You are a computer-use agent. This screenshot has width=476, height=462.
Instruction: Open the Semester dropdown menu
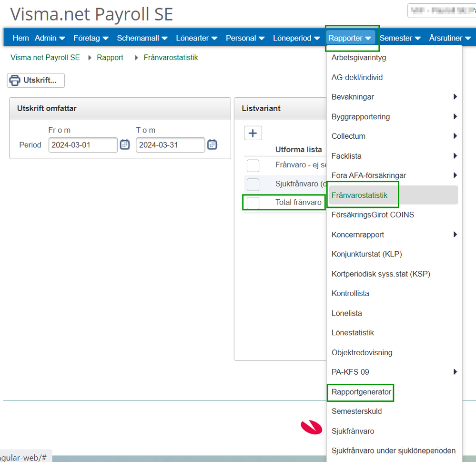click(400, 38)
